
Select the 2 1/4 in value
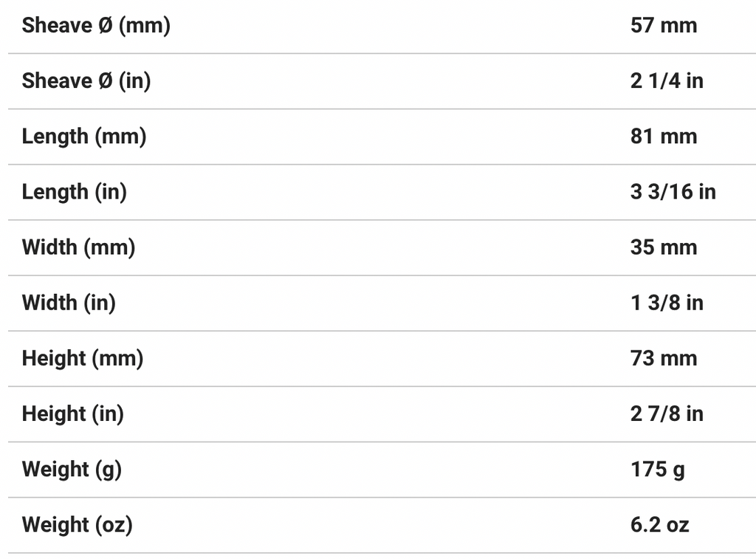click(667, 81)
